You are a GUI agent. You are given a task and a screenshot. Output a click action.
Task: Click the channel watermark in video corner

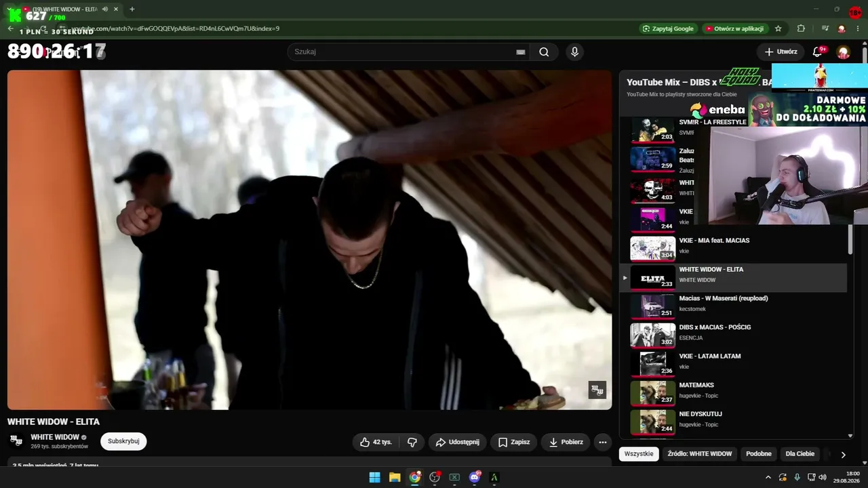[597, 390]
